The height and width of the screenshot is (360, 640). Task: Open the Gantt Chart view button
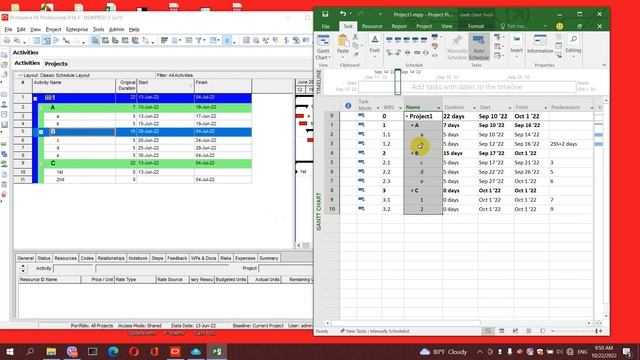pos(323,47)
